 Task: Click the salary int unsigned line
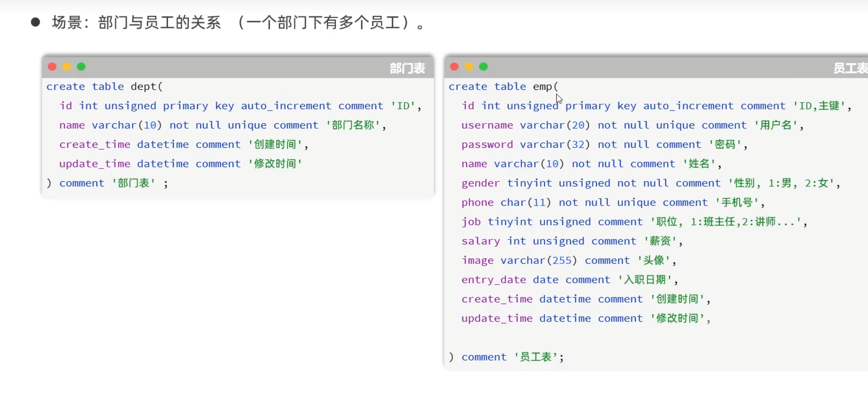(x=572, y=241)
